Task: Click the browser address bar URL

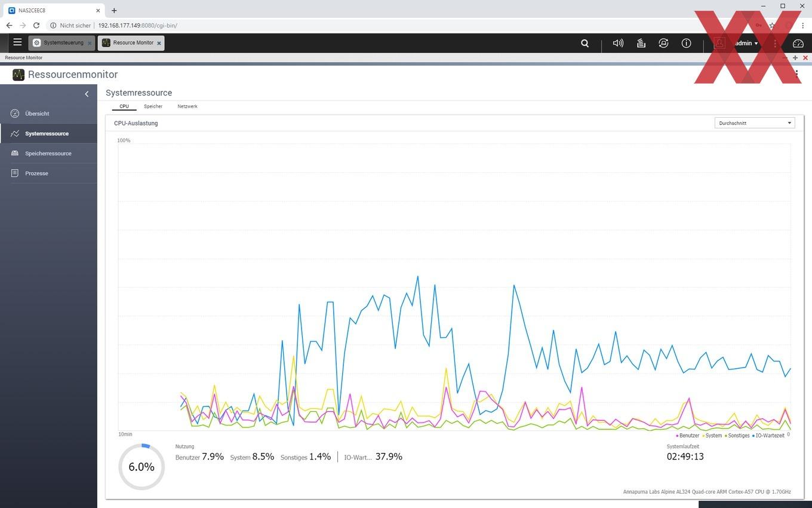Action: [137, 26]
